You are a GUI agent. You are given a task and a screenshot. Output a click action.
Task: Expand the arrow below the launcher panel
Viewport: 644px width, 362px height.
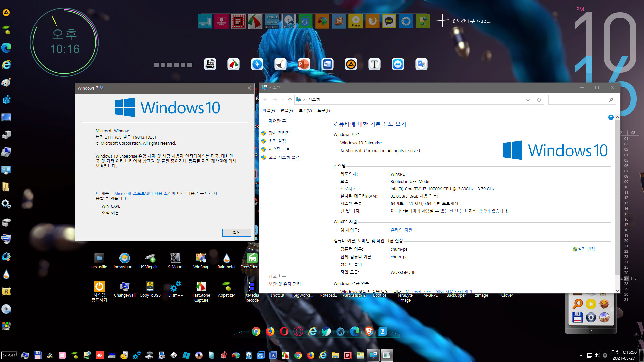click(591, 331)
